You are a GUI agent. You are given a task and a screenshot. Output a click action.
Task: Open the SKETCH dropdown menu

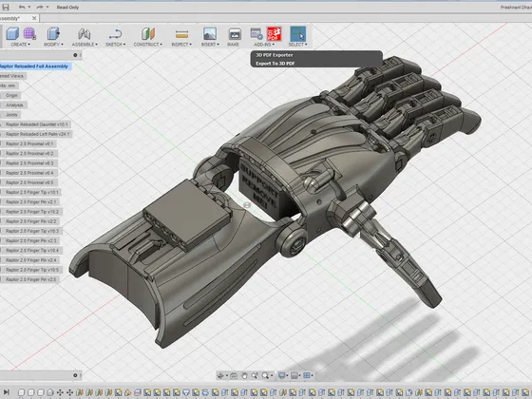tap(115, 45)
